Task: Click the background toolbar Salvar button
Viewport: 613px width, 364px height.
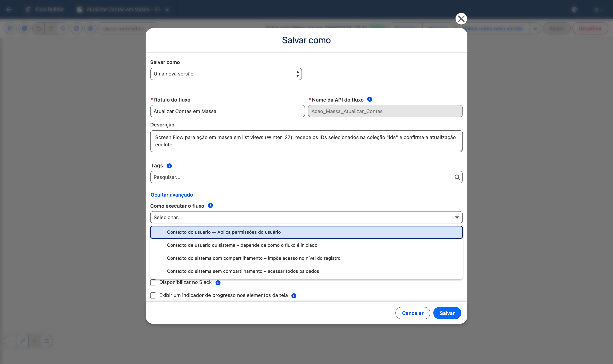Action: (x=557, y=29)
